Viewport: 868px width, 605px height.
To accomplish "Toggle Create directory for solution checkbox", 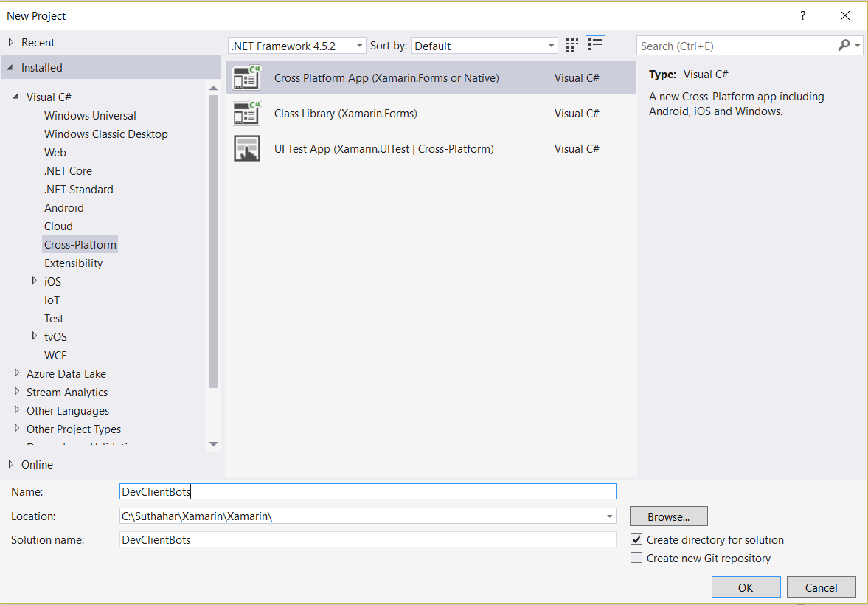I will pos(636,539).
